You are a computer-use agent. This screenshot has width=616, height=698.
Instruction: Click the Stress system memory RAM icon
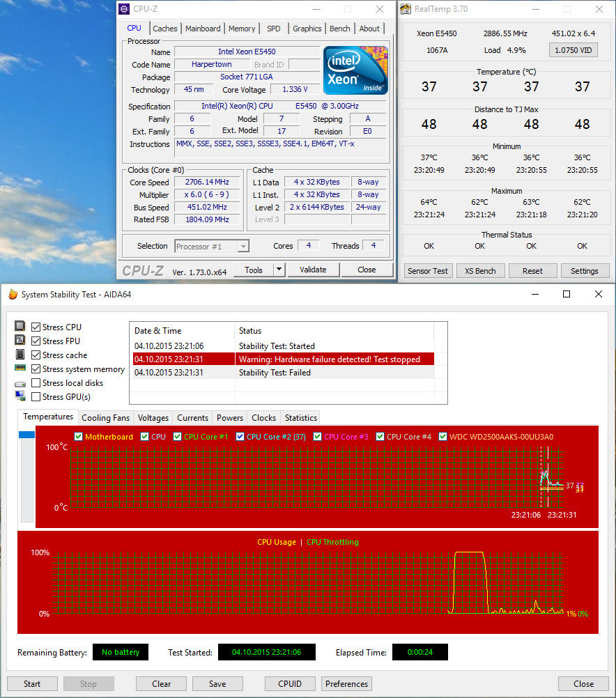click(x=20, y=368)
